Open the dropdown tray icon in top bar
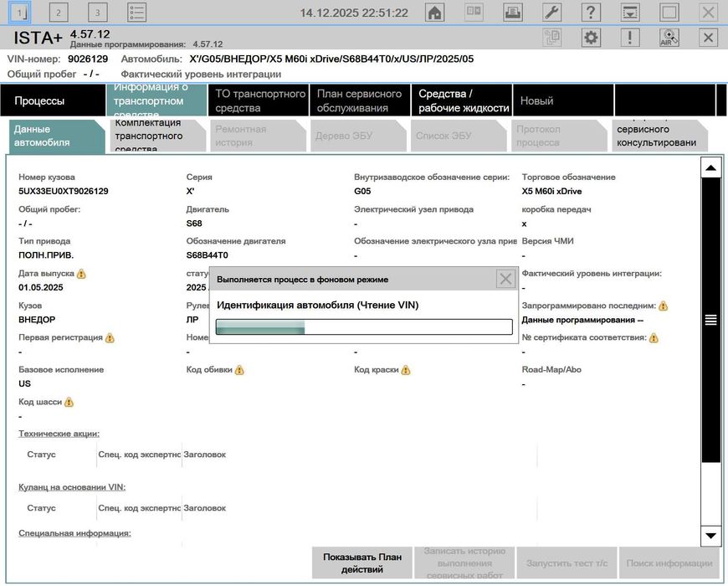 630,13
